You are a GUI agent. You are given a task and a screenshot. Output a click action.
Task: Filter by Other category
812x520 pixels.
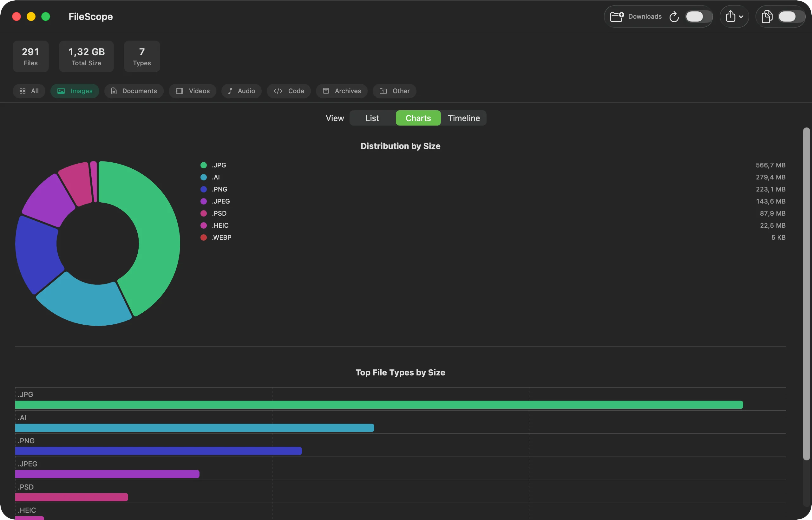395,91
